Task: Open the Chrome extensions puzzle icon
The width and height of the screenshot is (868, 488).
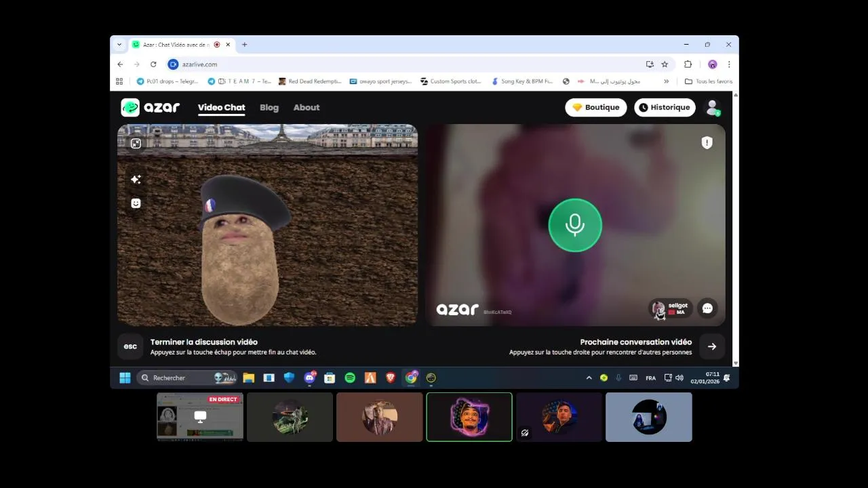Action: tap(688, 64)
